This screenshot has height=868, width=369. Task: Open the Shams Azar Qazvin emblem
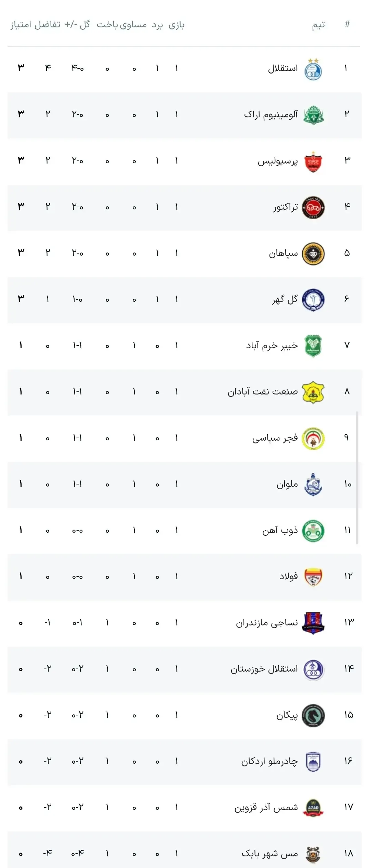pos(313,808)
